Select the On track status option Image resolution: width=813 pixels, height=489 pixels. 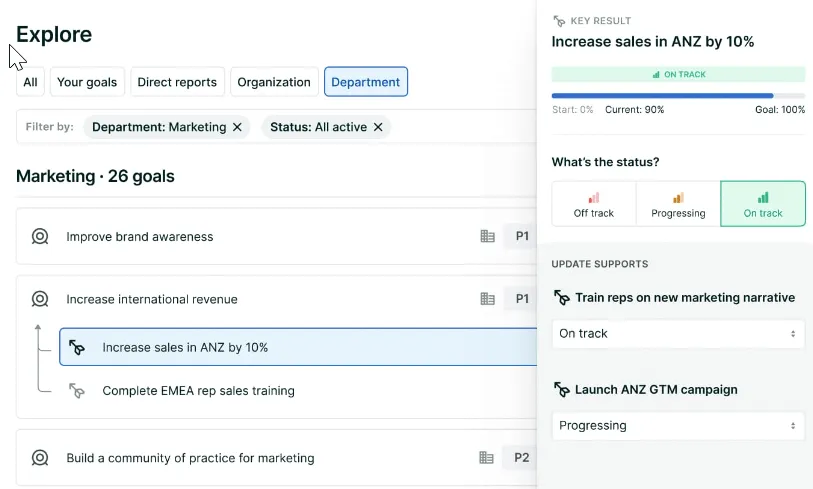coord(763,204)
